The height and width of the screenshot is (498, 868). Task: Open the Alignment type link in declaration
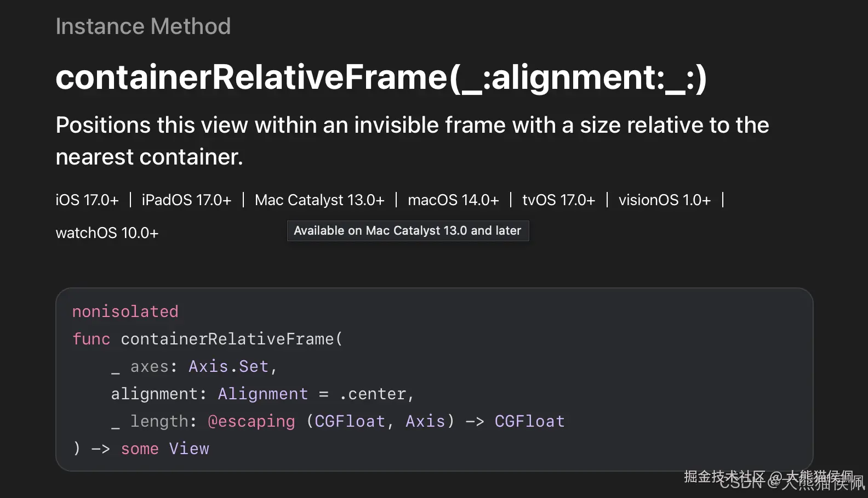pyautogui.click(x=263, y=394)
